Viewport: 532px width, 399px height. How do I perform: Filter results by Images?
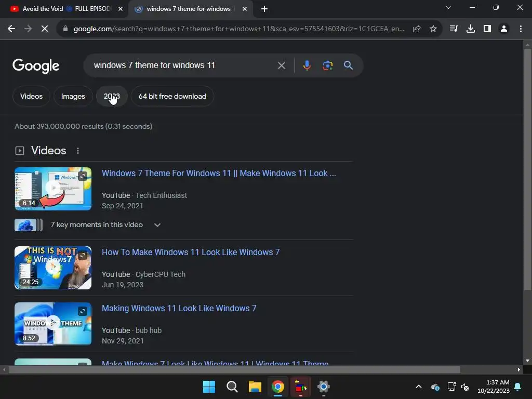tap(73, 96)
